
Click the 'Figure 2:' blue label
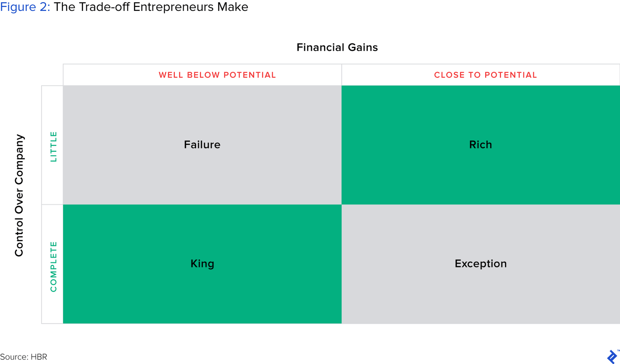[25, 7]
